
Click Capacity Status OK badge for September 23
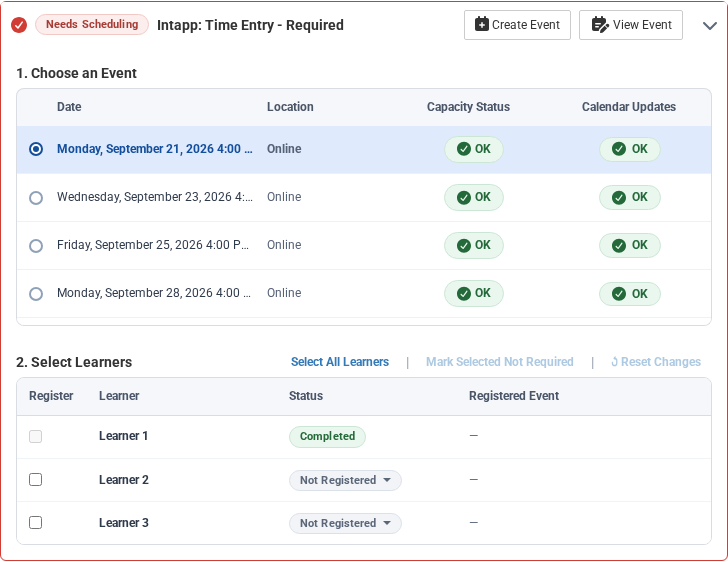[x=474, y=197]
